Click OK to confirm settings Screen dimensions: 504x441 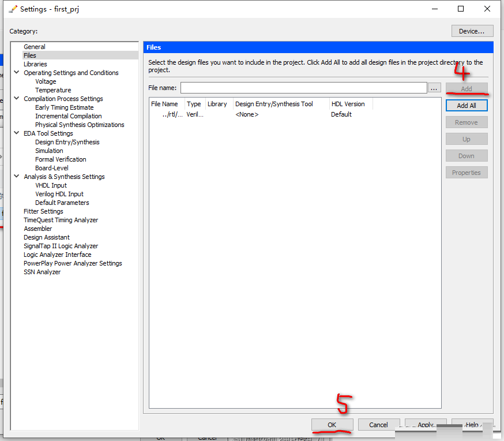pos(332,425)
